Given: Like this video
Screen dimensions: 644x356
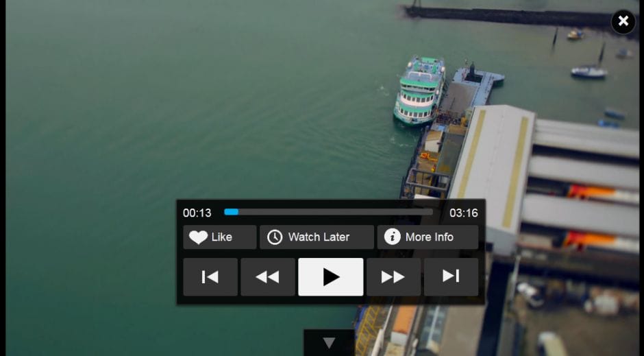Looking at the screenshot, I should [220, 237].
